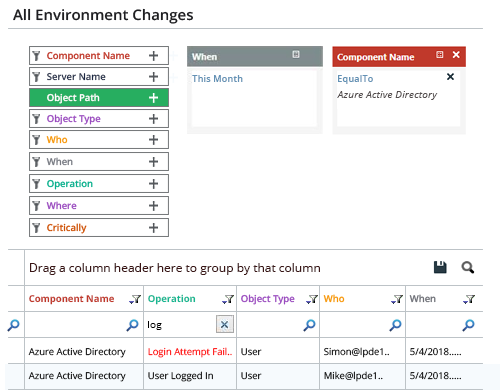Remove the Component Name filter panel
500x390 pixels.
pyautogui.click(x=456, y=55)
